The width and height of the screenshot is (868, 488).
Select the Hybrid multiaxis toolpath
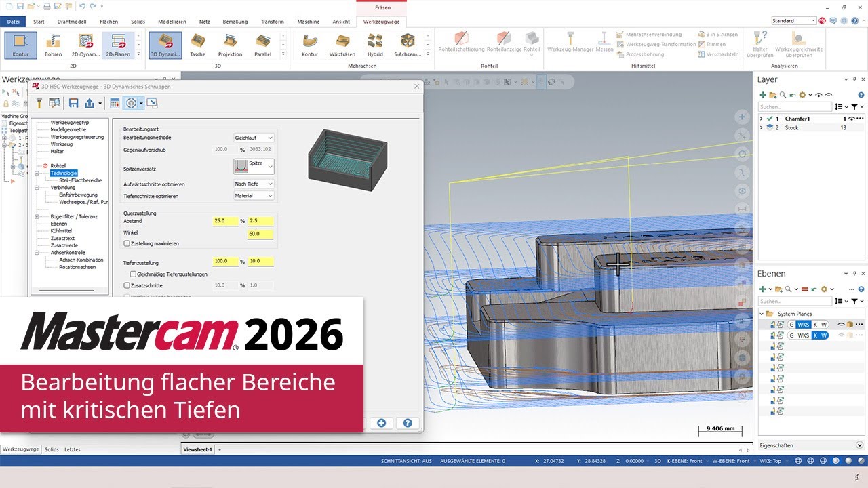pos(375,45)
